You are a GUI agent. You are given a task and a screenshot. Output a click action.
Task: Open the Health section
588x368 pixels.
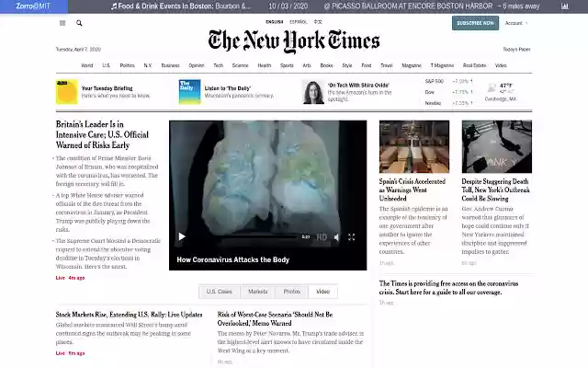tap(265, 65)
